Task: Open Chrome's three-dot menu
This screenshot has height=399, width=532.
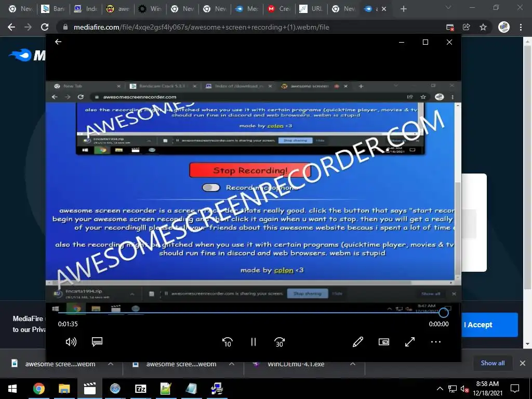Action: tap(521, 27)
